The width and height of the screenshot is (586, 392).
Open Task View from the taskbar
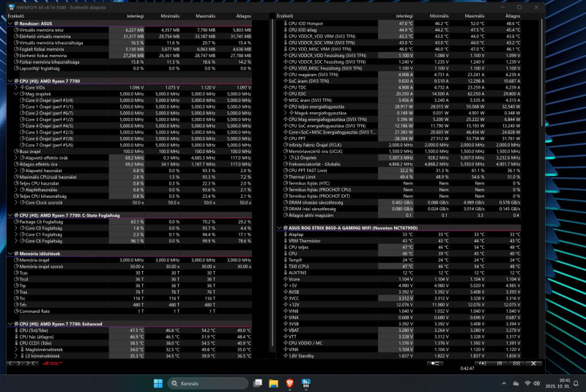click(258, 383)
